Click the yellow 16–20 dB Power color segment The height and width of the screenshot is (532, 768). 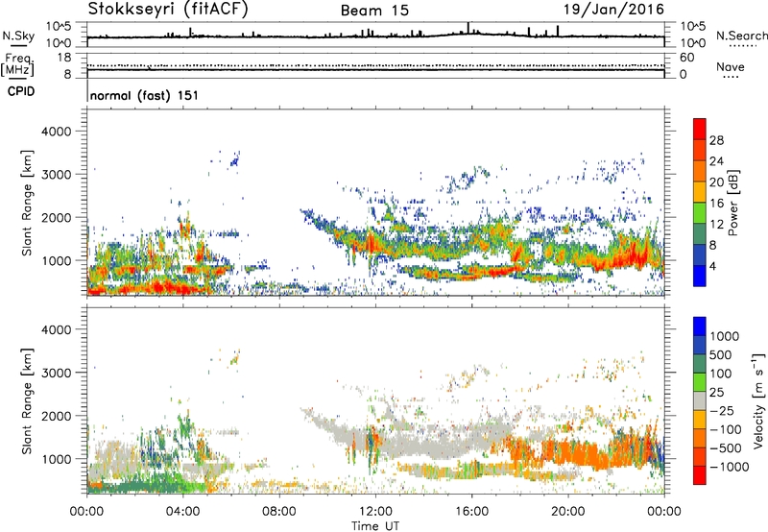tap(700, 192)
